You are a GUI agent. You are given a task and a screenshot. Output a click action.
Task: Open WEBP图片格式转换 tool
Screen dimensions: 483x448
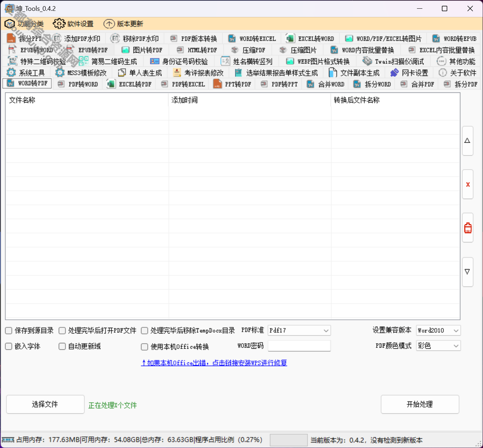click(318, 61)
